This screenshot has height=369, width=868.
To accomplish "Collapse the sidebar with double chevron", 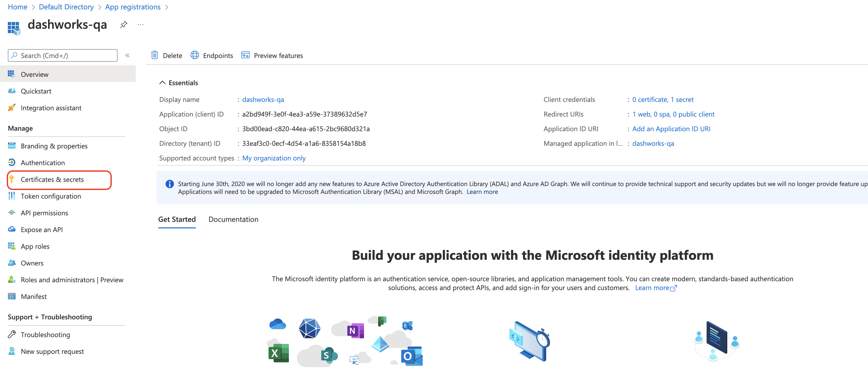I will click(x=127, y=55).
